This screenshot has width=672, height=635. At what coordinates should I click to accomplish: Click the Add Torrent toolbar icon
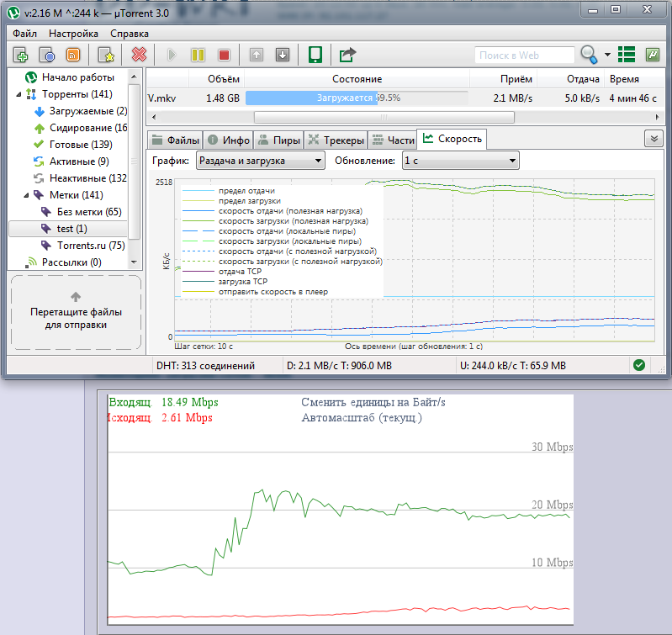pos(20,55)
